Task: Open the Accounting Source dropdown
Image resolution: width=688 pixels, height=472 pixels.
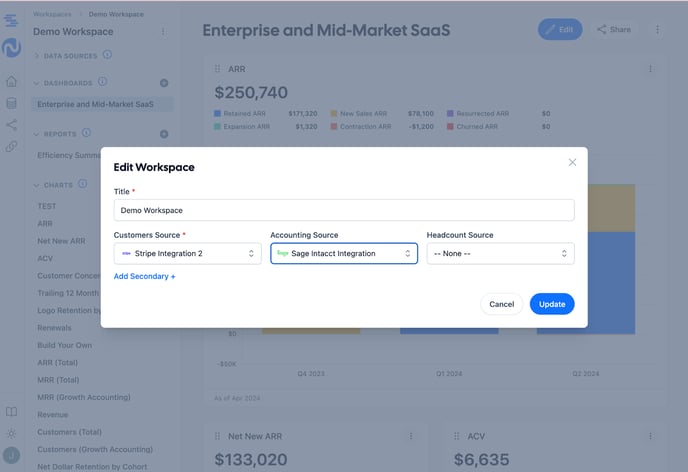Action: (x=344, y=254)
